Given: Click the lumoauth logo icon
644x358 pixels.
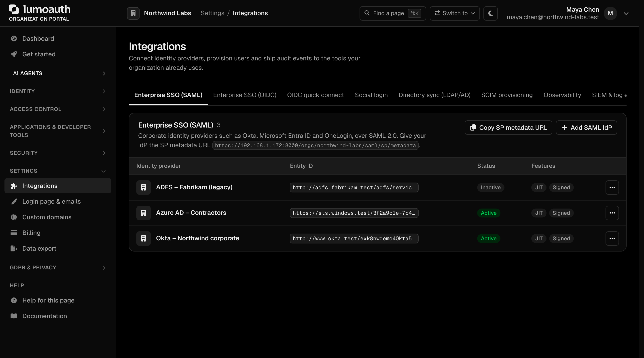Looking at the screenshot, I should tap(14, 9).
